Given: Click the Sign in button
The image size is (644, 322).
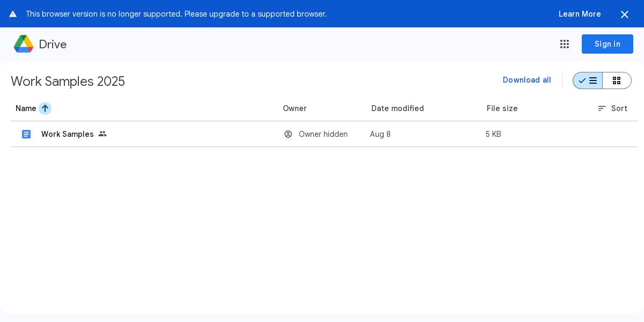Looking at the screenshot, I should (x=608, y=44).
